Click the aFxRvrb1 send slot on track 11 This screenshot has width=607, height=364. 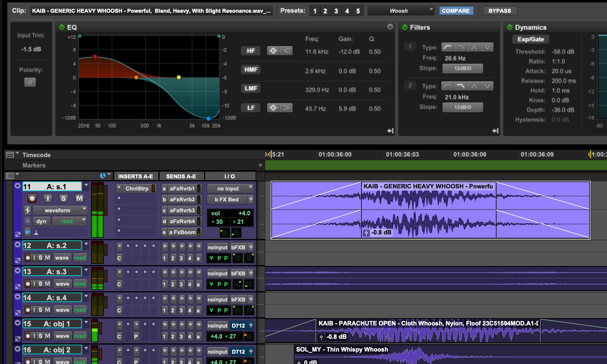tap(182, 188)
